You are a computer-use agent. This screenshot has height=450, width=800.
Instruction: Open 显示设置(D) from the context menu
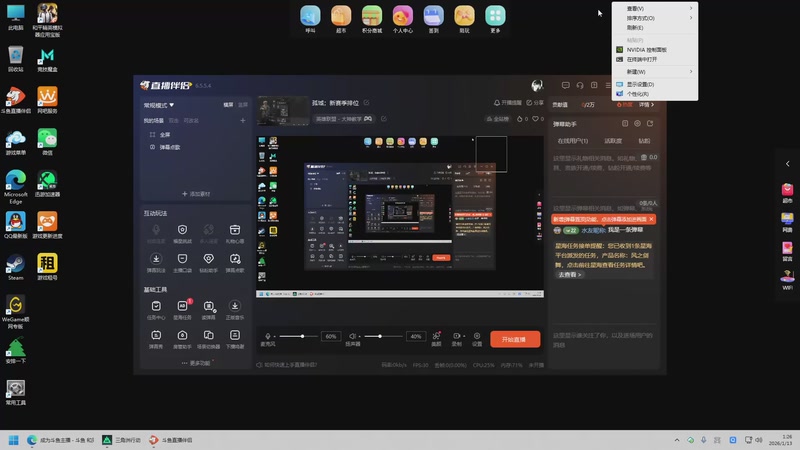[655, 84]
